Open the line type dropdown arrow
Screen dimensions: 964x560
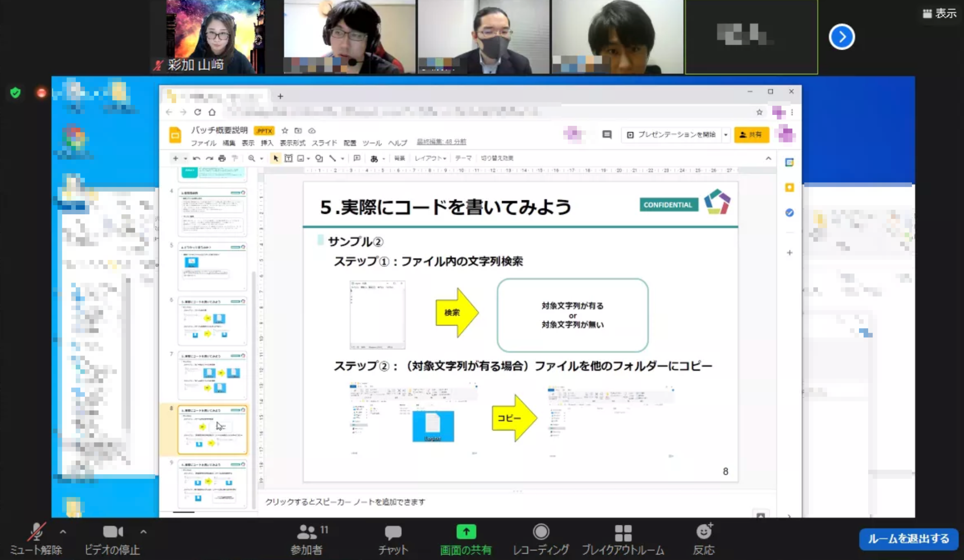(x=342, y=159)
